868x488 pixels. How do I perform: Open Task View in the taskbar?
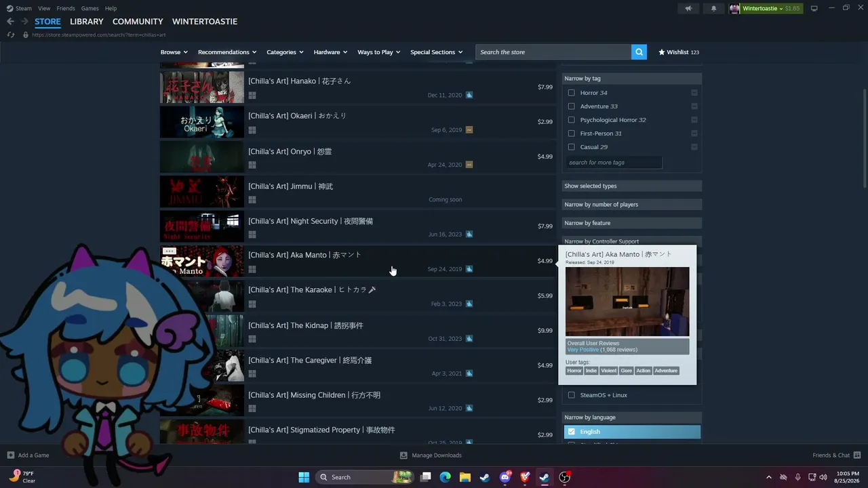tap(426, 477)
